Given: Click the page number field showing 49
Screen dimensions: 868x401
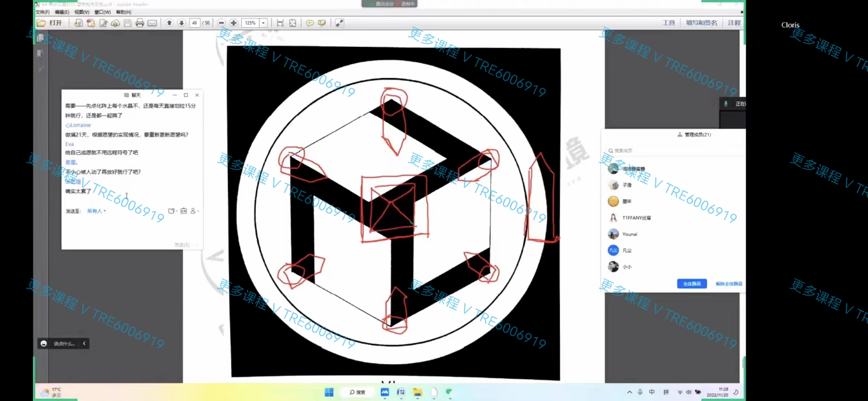Looking at the screenshot, I should pyautogui.click(x=195, y=23).
